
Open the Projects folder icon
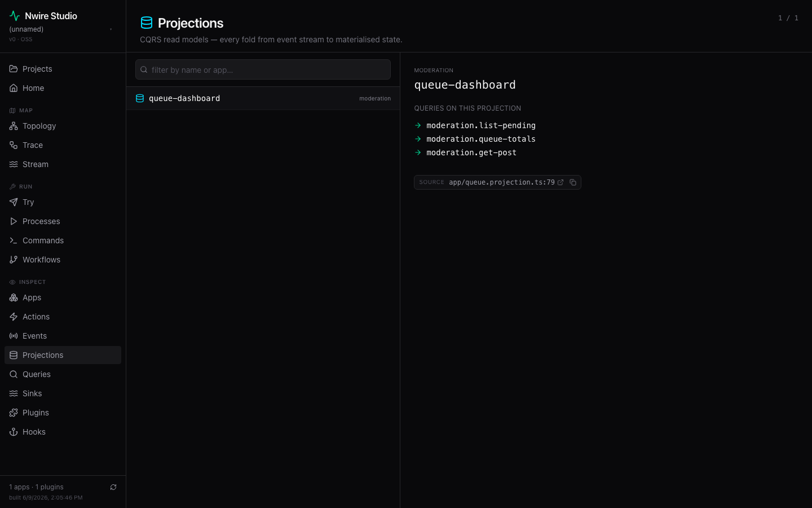click(x=14, y=69)
